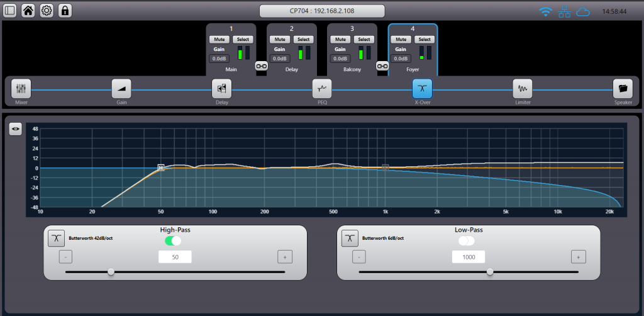Viewport: 644px width, 316px height.
Task: Click the High-Pass frequency slider handle
Action: point(111,271)
